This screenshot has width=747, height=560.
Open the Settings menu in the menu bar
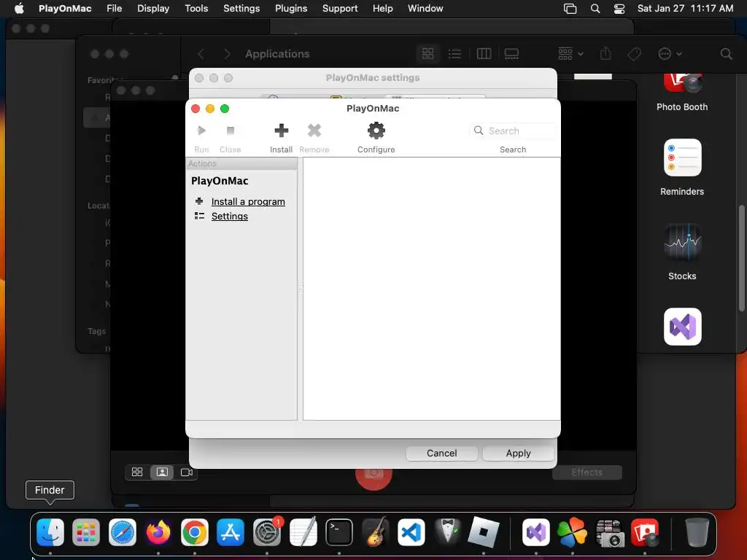241,8
